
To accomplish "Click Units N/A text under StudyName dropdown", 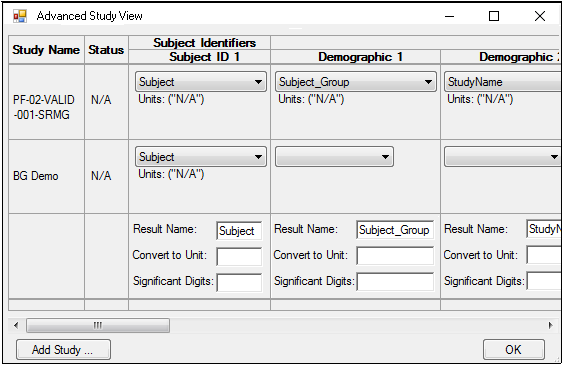I will (480, 99).
